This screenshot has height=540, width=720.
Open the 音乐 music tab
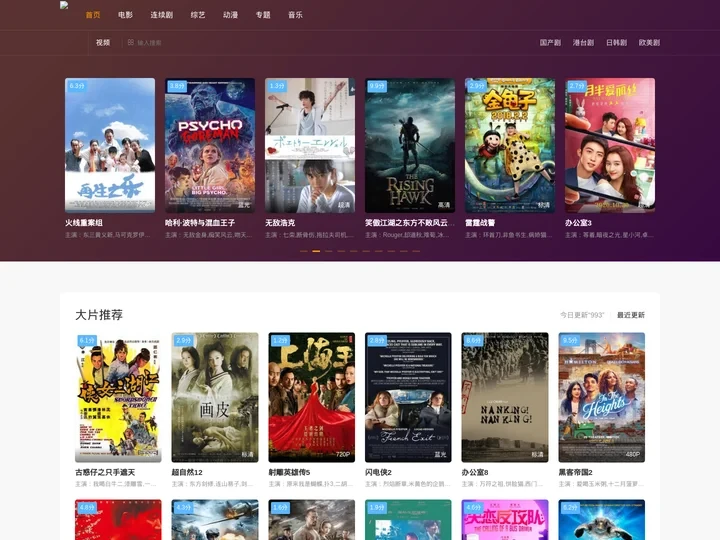click(295, 15)
